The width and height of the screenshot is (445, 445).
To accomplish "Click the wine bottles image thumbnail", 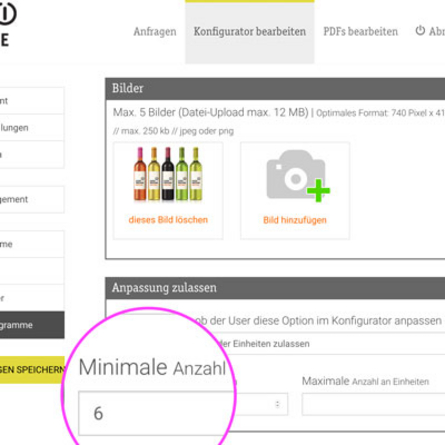I will click(168, 174).
